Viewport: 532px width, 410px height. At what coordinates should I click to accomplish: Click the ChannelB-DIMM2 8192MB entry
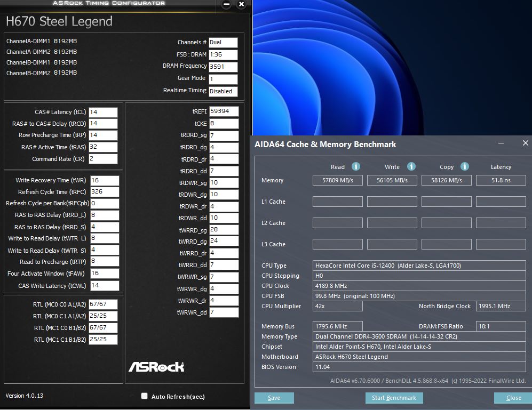click(42, 73)
